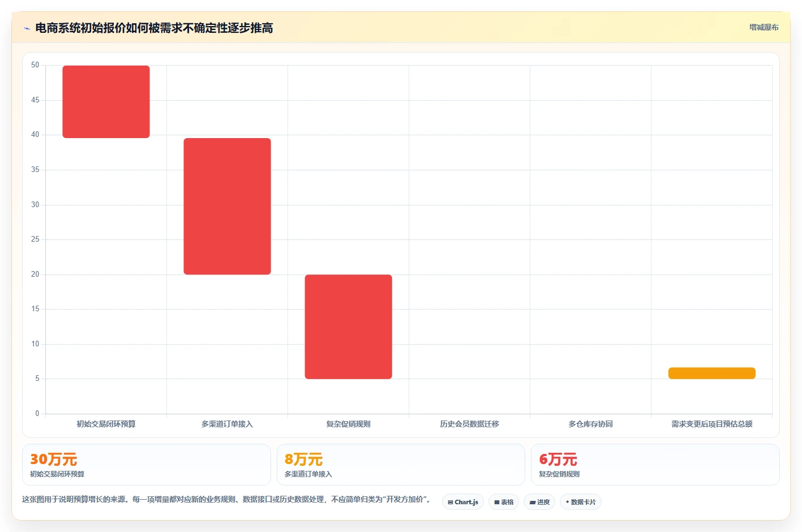Click the 表格 tag chip

pyautogui.click(x=504, y=502)
